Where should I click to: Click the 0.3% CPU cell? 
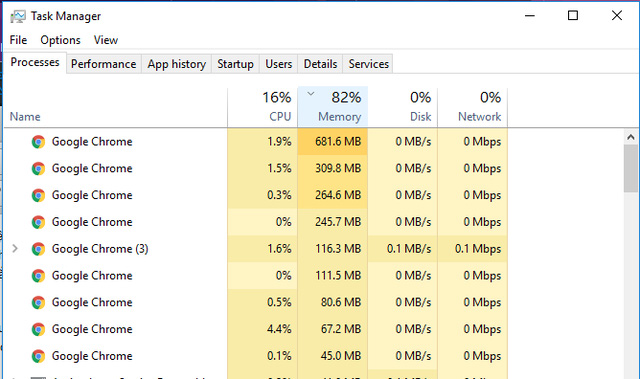coord(262,195)
